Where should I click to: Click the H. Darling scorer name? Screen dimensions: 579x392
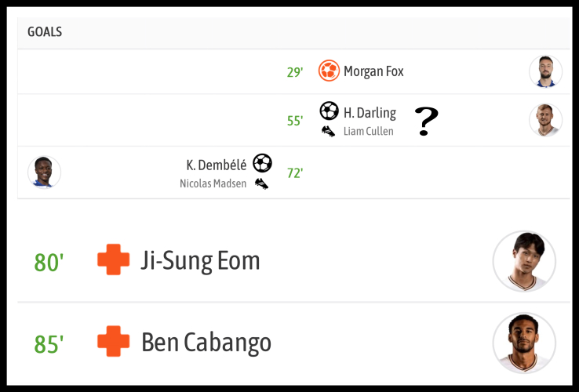coord(370,113)
